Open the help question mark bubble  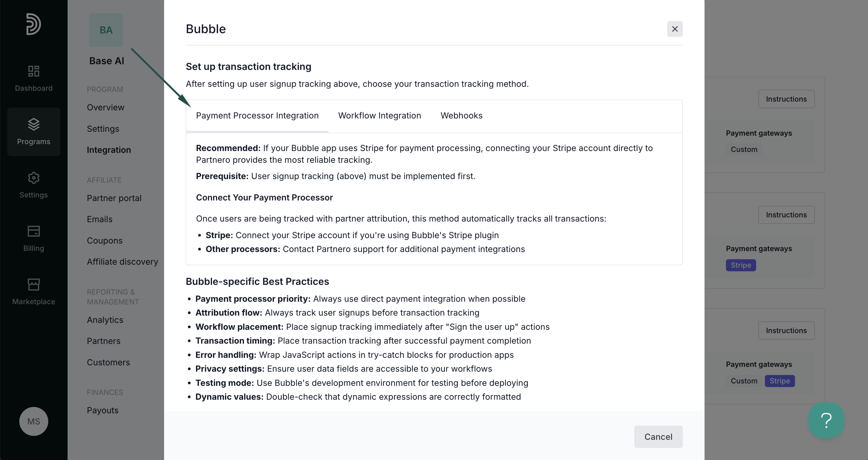[826, 420]
